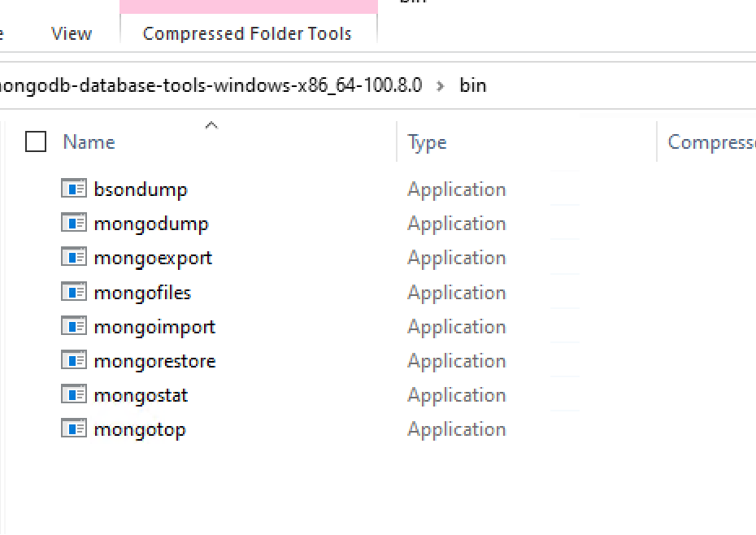Click the mongodump application icon
The height and width of the screenshot is (535, 756).
pos(74,223)
